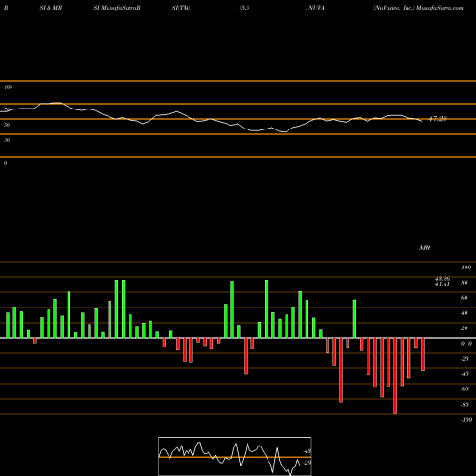Viewport: 476px width, 476px height.
Task: Click the 48.86 value beside MR axis
Action: coord(443,279)
